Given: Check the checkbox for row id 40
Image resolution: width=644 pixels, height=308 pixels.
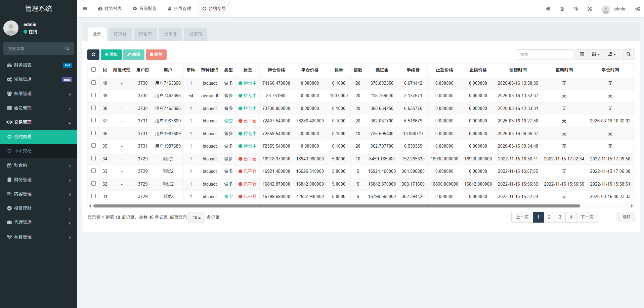Looking at the screenshot, I should 94,83.
